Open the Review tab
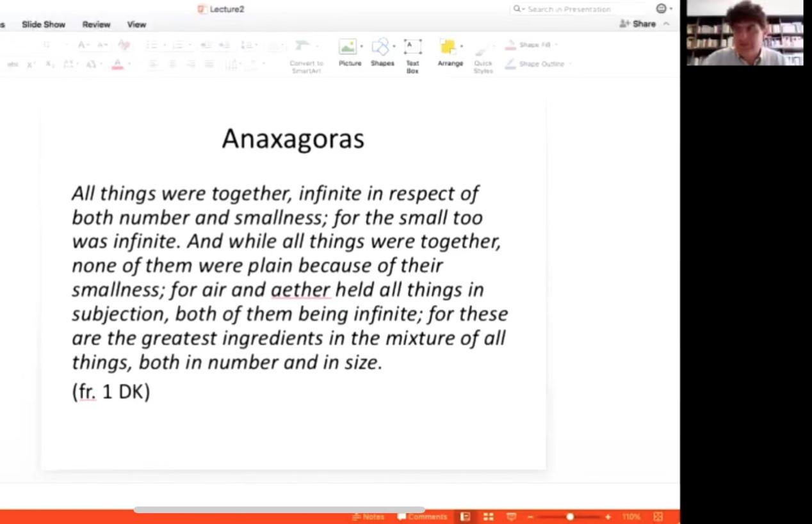 [96, 24]
